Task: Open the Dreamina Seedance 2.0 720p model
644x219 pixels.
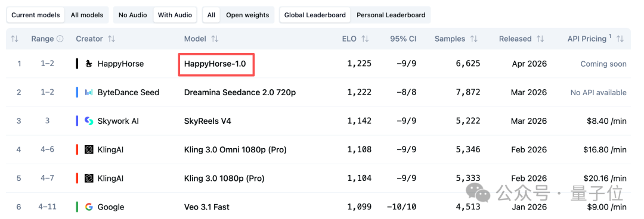Action: [240, 92]
